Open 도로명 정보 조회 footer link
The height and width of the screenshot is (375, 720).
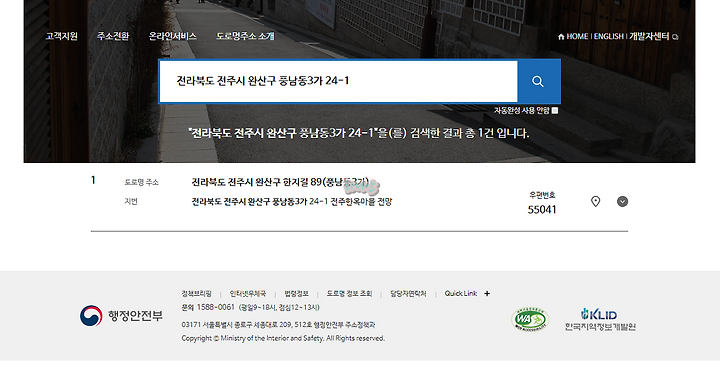click(x=349, y=294)
